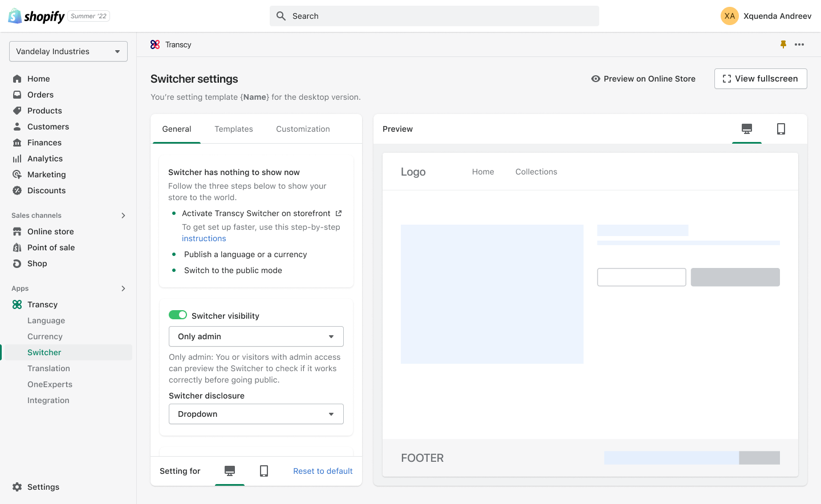Open the Vandelay Industries store dropdown
Screen dimensions: 821x504
(x=68, y=51)
